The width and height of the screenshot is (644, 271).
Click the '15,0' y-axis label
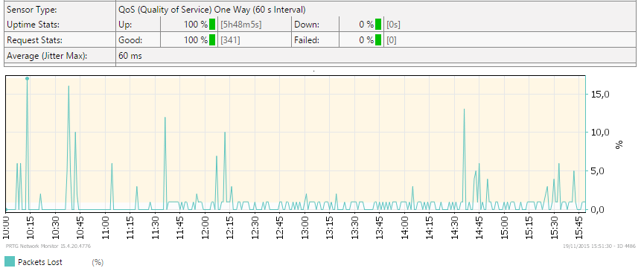coord(599,94)
